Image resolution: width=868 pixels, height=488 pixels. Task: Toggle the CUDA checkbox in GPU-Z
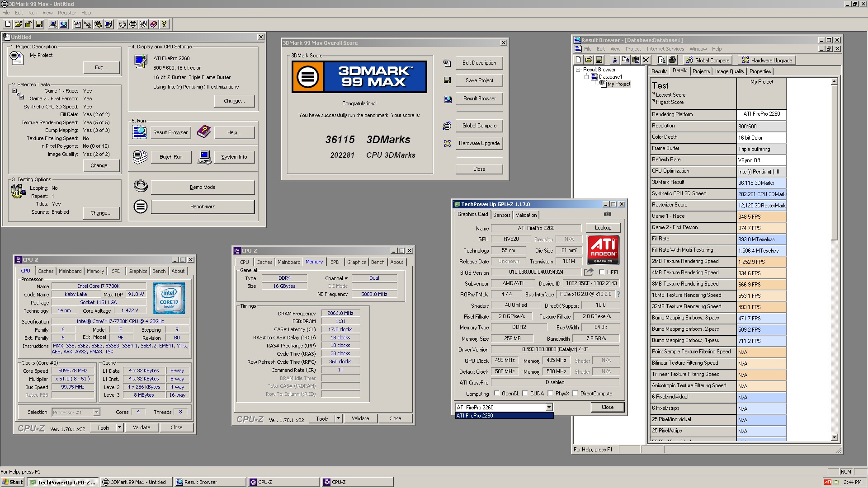click(x=525, y=393)
